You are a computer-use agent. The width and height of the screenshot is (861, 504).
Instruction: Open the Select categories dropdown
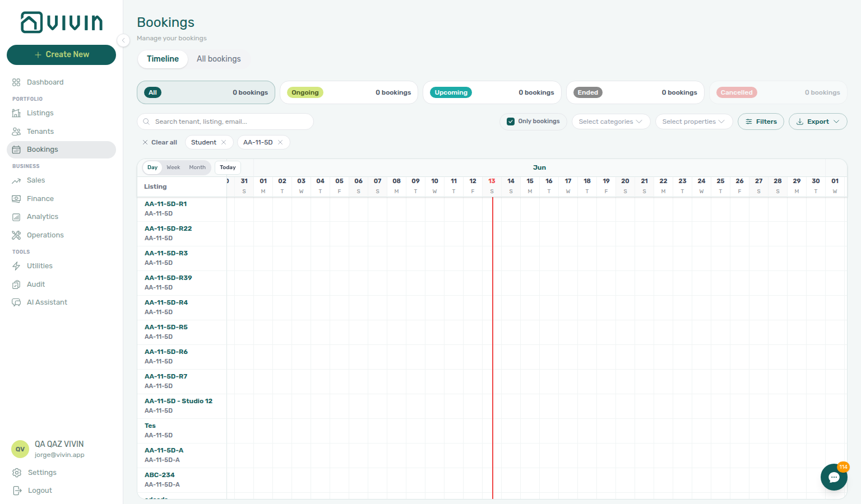tap(611, 122)
